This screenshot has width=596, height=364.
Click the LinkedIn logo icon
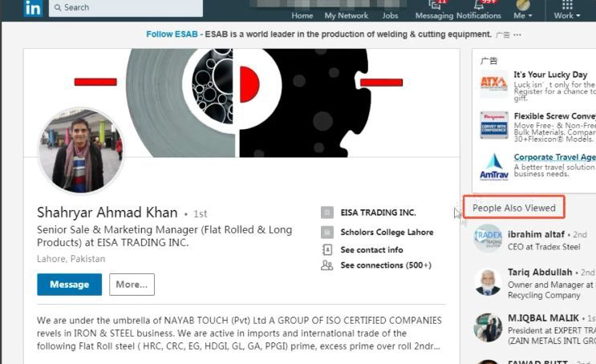[33, 8]
